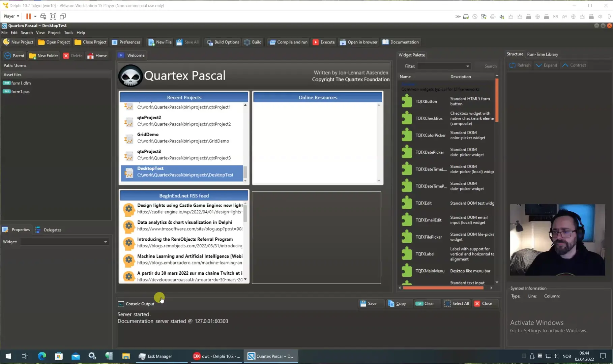Click Open in browser icon
The width and height of the screenshot is (613, 364).
click(x=343, y=42)
